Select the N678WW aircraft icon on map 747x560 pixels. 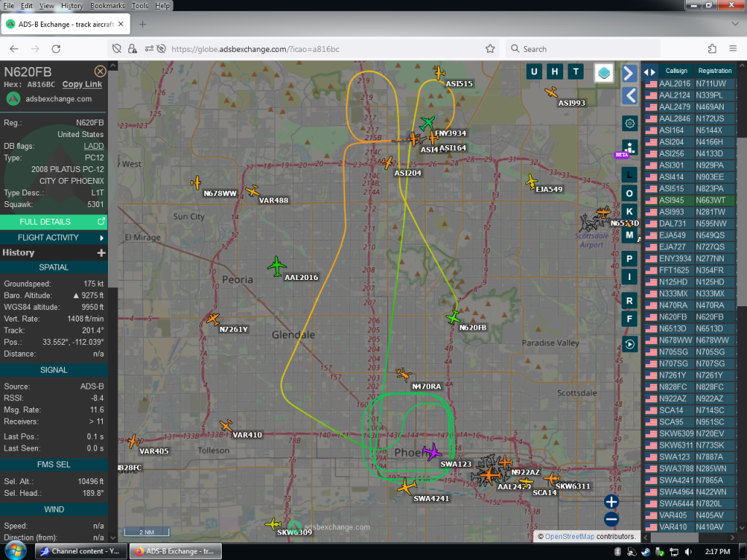point(196,182)
